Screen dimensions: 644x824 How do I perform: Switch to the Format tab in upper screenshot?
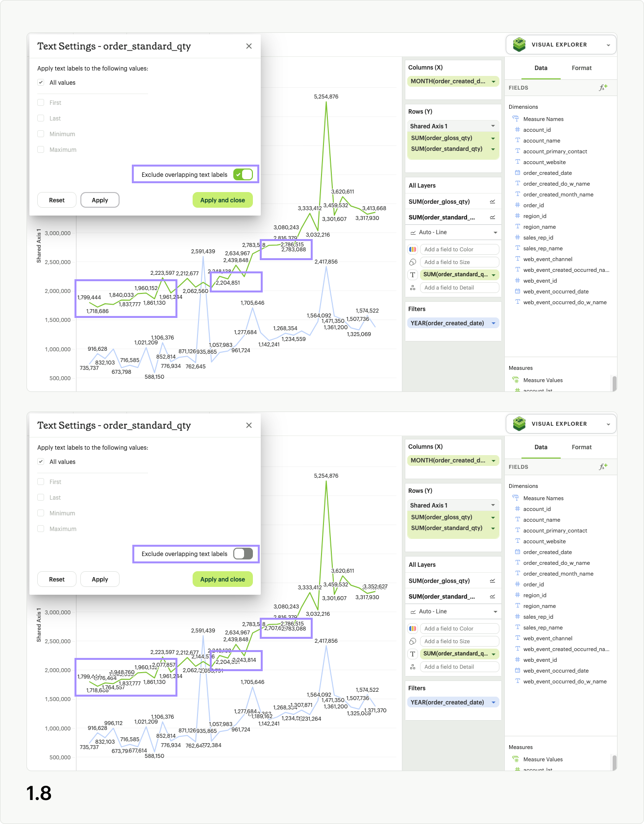(582, 68)
